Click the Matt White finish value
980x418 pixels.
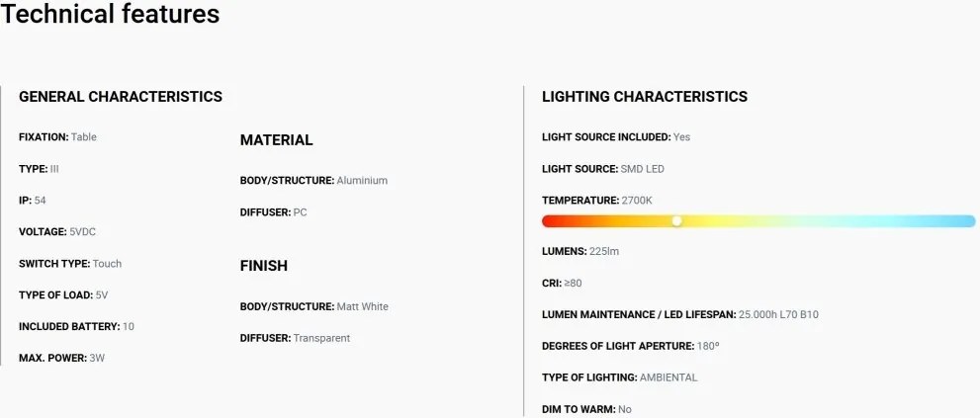pyautogui.click(x=363, y=306)
